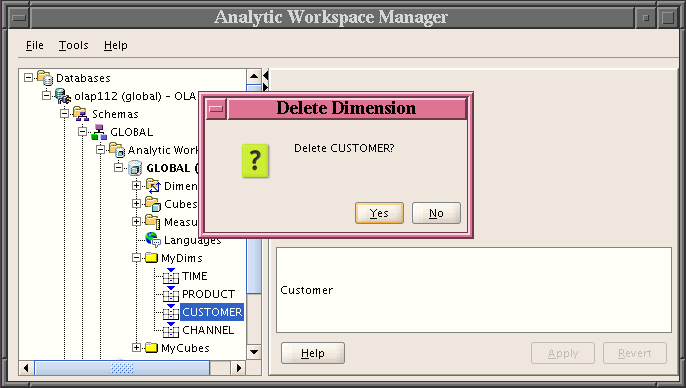Viewport: 686px width, 388px height.
Task: Click the Help button in bottom panel
Action: click(x=313, y=353)
